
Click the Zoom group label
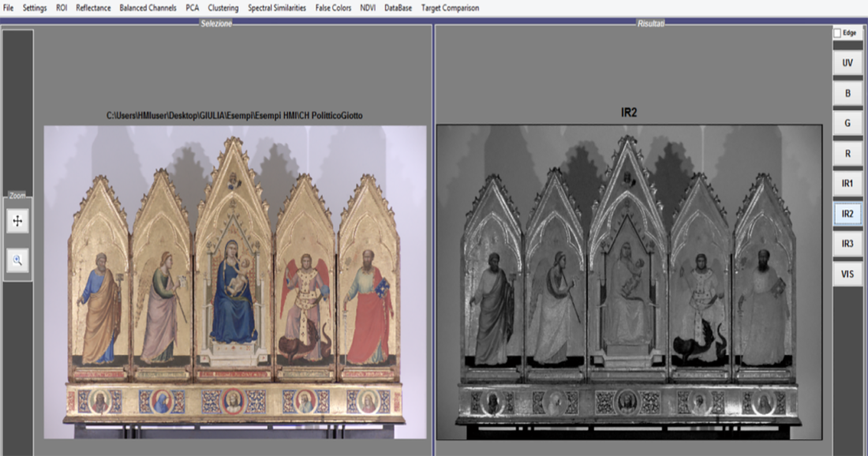point(17,196)
